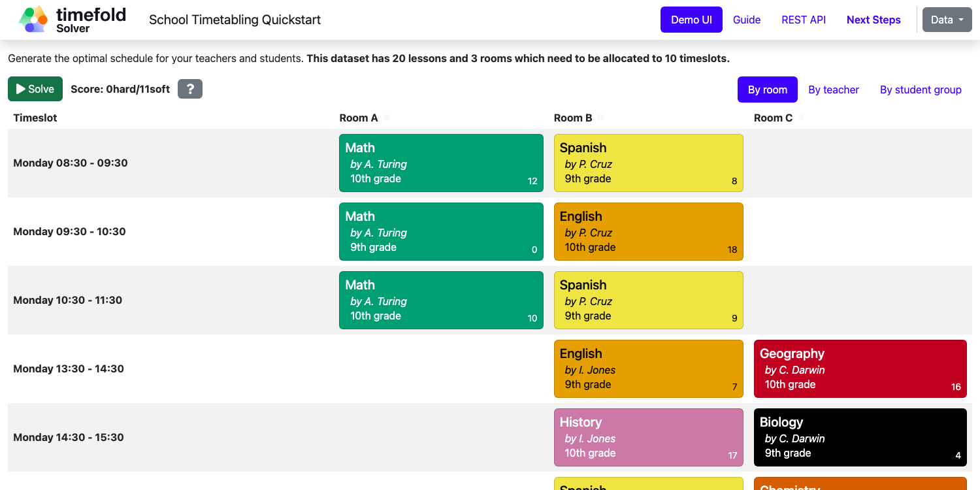
Task: Switch to the By teacher view
Action: point(833,90)
